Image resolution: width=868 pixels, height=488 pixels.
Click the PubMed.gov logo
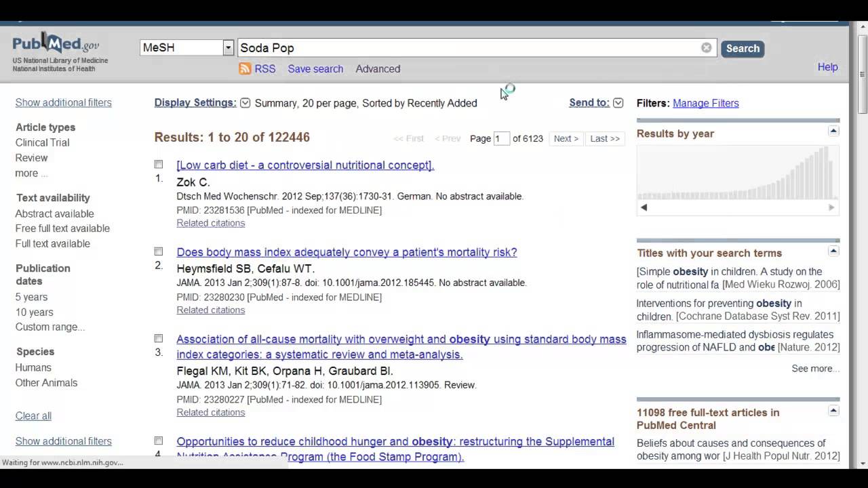pos(56,43)
